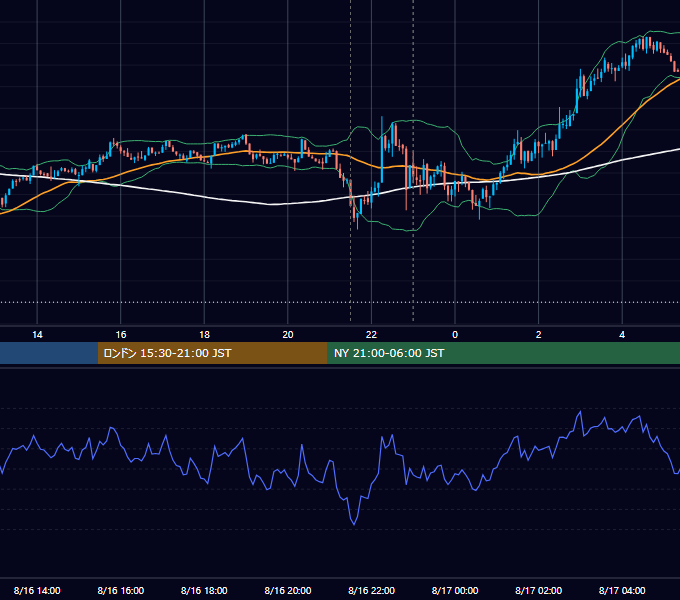This screenshot has width=680, height=600.
Task: Click the 2 hour axis label
Action: tap(539, 335)
